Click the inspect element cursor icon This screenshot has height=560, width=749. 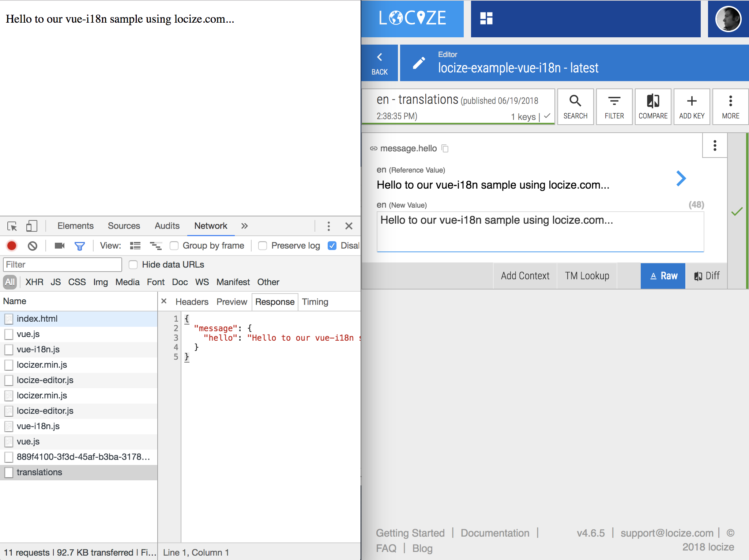tap(12, 226)
